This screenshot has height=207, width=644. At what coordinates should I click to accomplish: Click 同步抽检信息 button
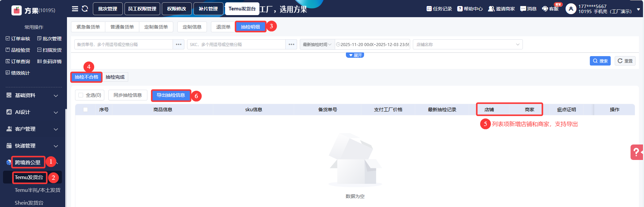[x=128, y=95]
